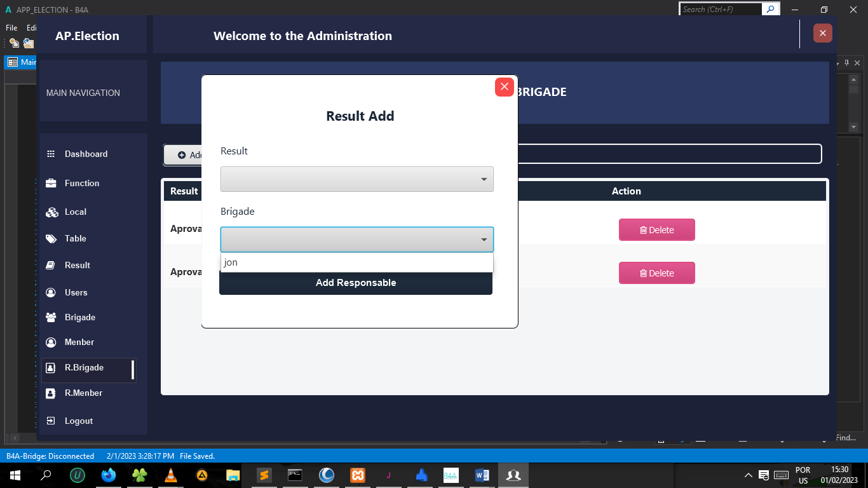Show hidden system tray icons
Image resolution: width=868 pixels, height=488 pixels.
749,475
